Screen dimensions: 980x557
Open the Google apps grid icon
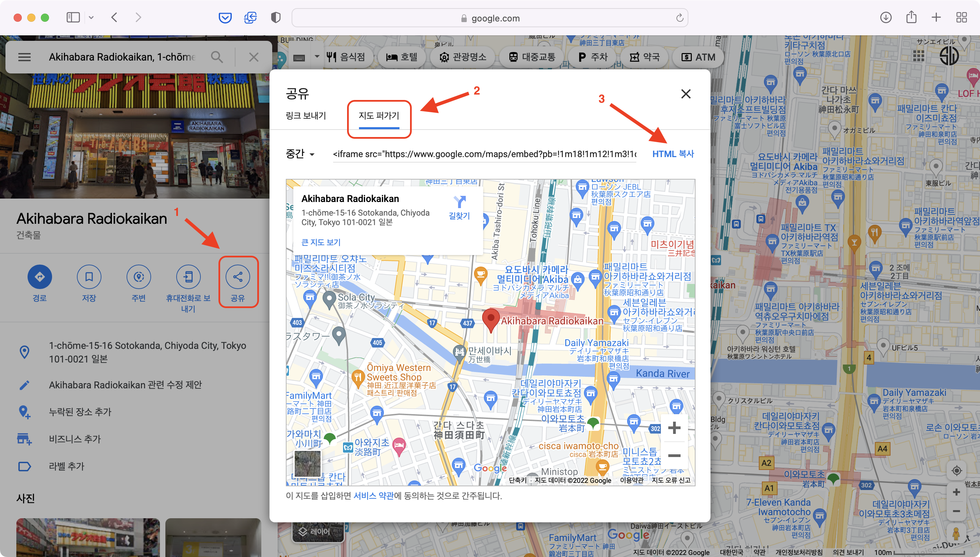pos(918,56)
